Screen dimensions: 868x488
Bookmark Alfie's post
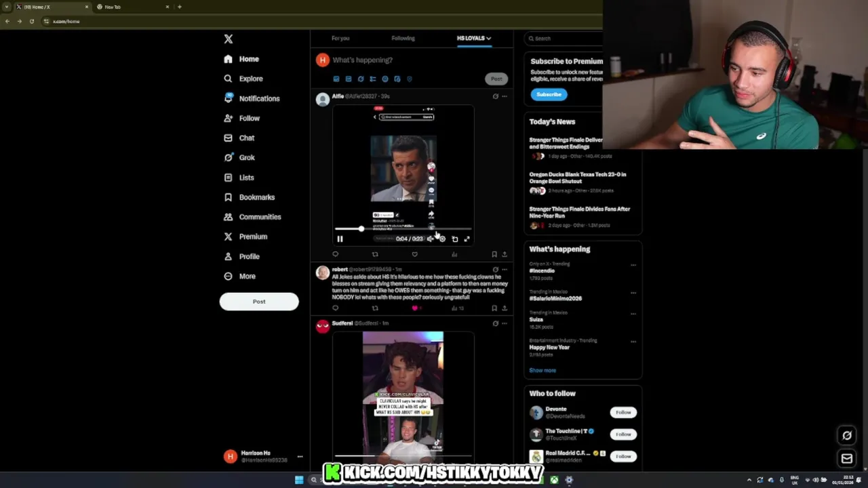(494, 254)
